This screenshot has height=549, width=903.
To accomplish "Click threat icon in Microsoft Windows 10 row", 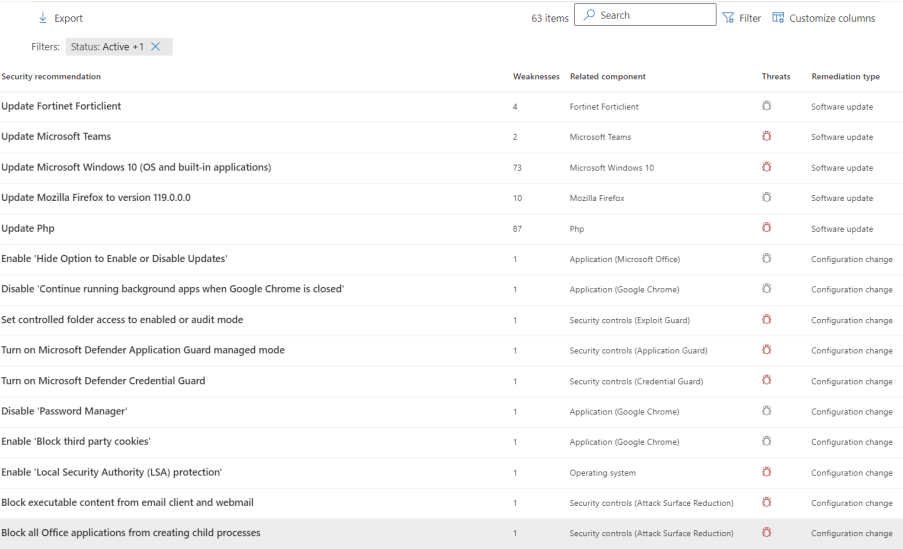I will pos(767,167).
